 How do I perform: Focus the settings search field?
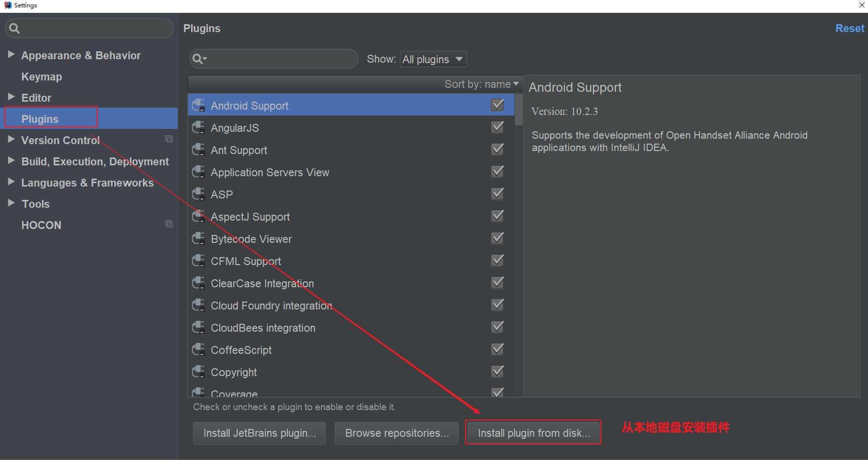click(89, 28)
